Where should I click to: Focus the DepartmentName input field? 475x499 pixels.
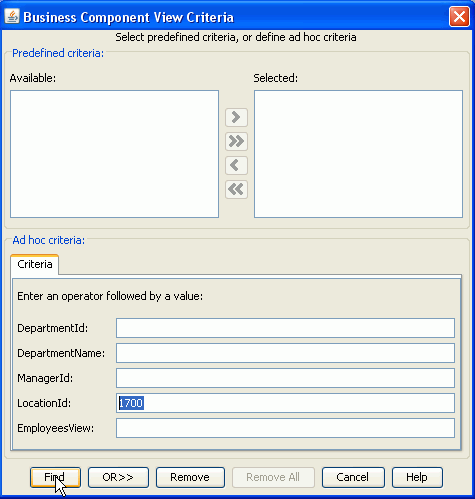(x=285, y=353)
